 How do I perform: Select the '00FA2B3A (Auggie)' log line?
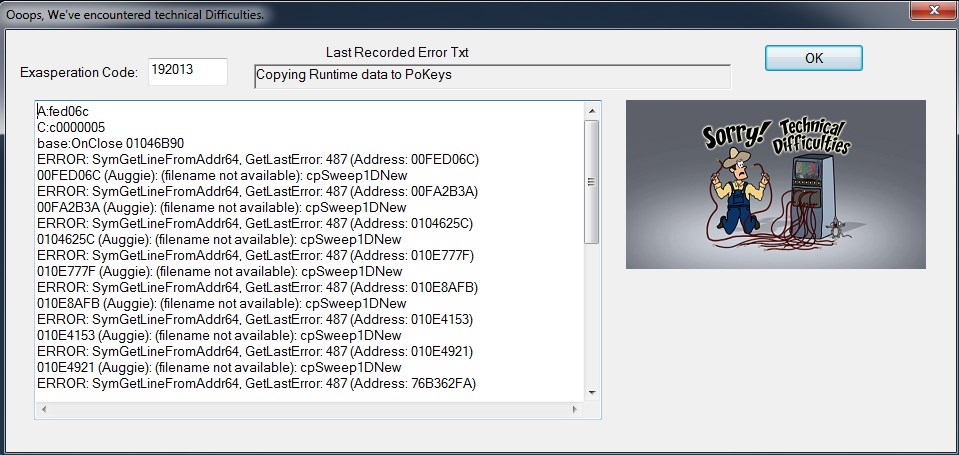[221, 208]
